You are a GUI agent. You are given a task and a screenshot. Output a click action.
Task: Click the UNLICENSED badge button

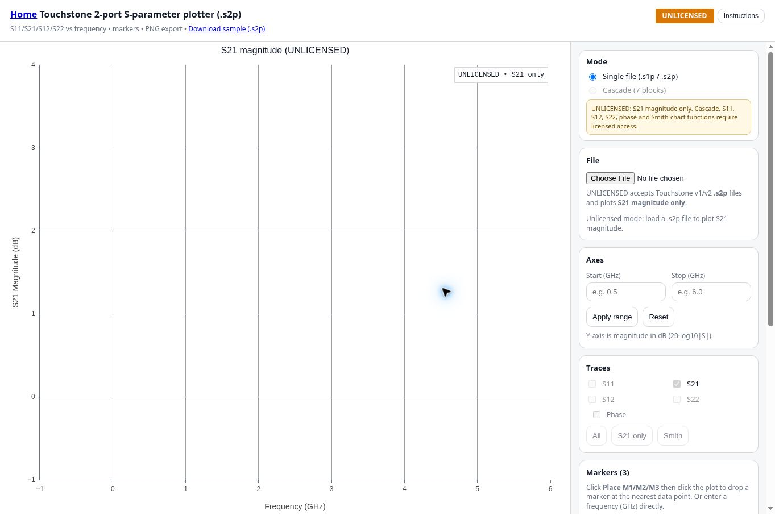pos(684,16)
